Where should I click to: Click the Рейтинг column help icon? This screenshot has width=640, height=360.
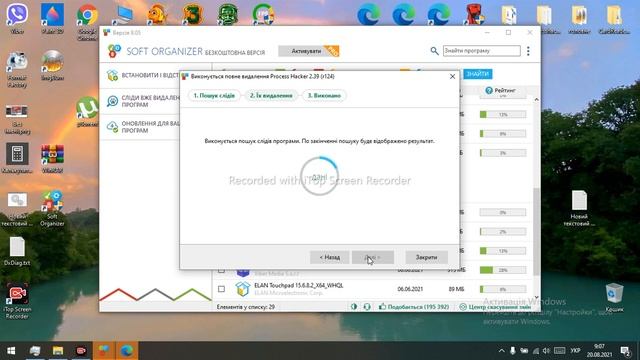click(x=489, y=91)
